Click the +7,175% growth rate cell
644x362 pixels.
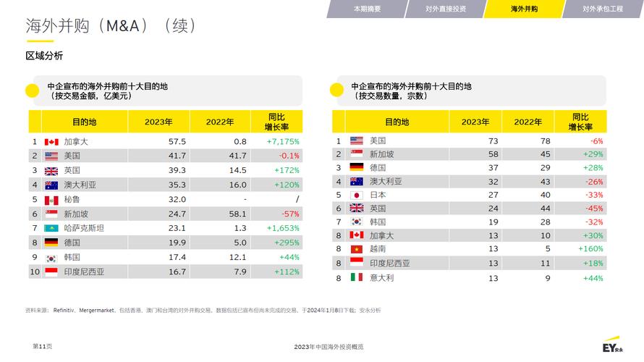click(x=283, y=142)
